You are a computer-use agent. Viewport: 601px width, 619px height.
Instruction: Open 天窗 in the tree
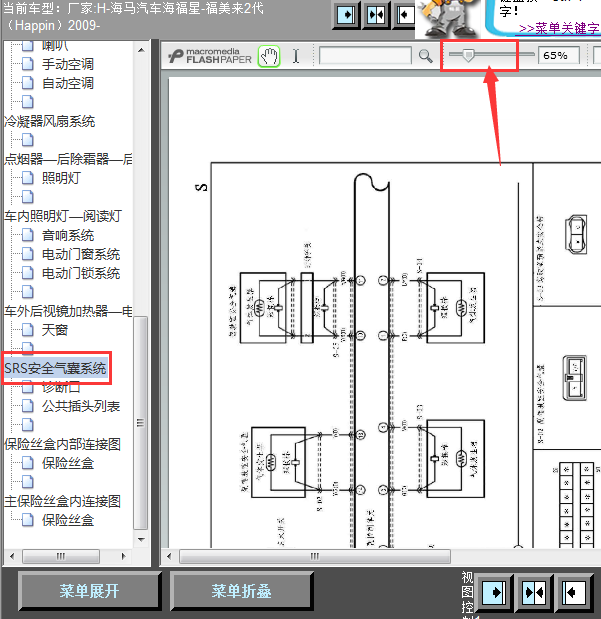pos(55,330)
